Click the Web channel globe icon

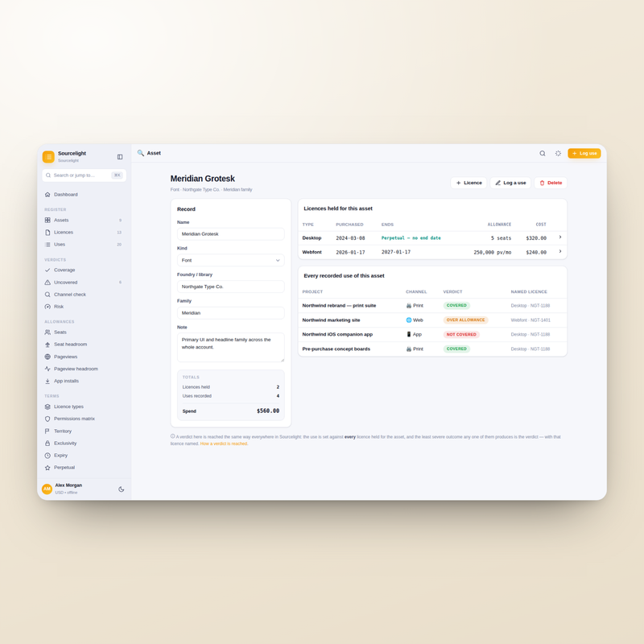pyautogui.click(x=409, y=320)
